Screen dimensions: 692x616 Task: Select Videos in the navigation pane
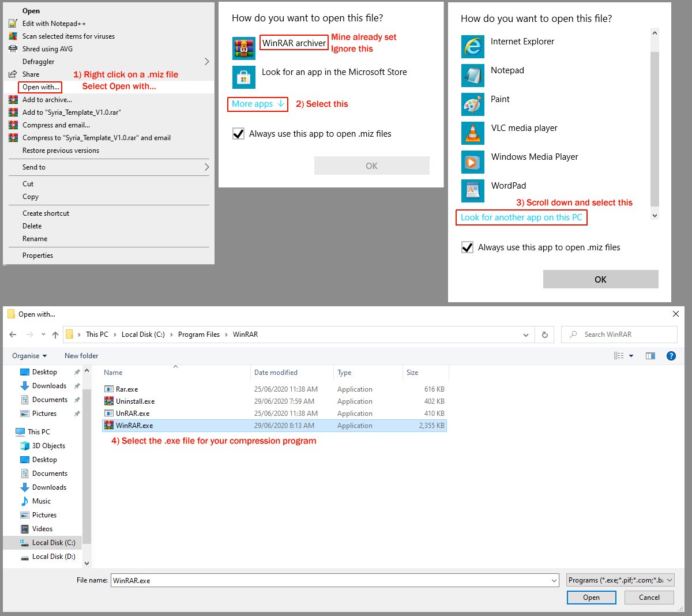pyautogui.click(x=42, y=529)
